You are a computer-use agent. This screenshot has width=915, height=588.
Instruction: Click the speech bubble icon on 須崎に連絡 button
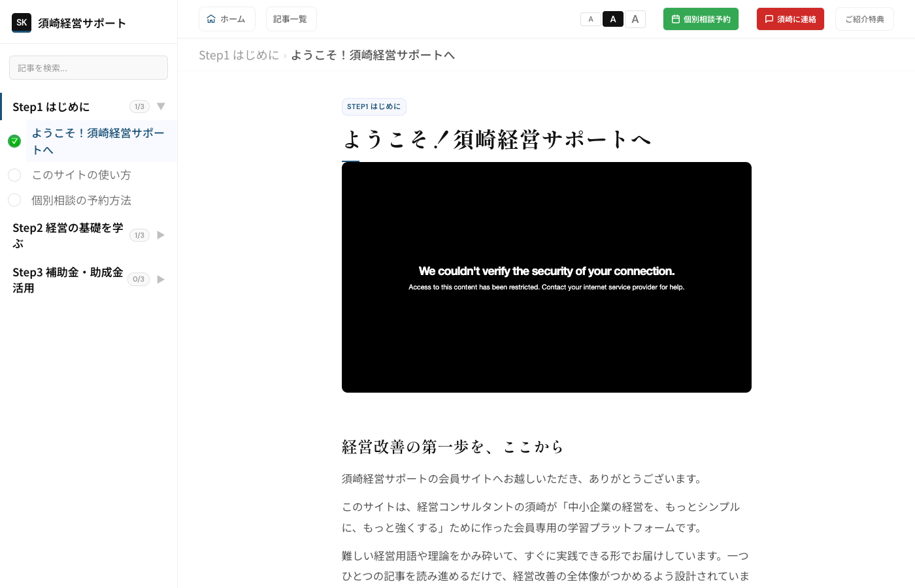click(769, 19)
